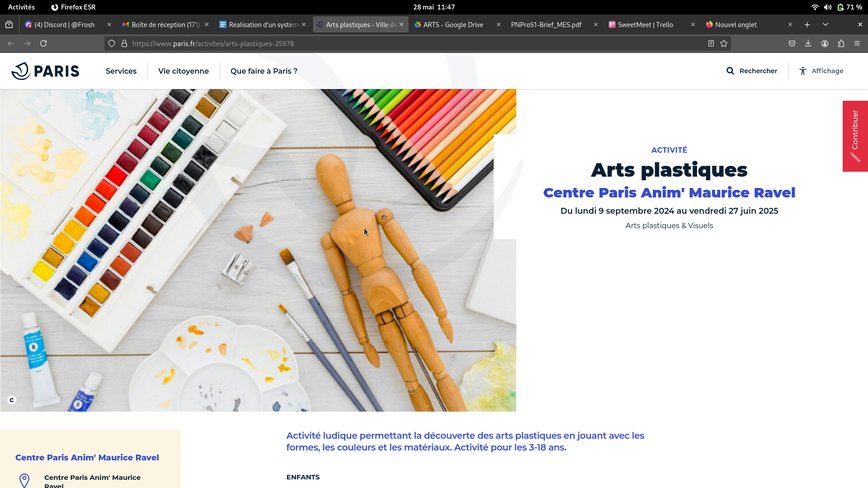Open the Vie citoyenne menu
This screenshot has width=868, height=488.
[x=184, y=71]
